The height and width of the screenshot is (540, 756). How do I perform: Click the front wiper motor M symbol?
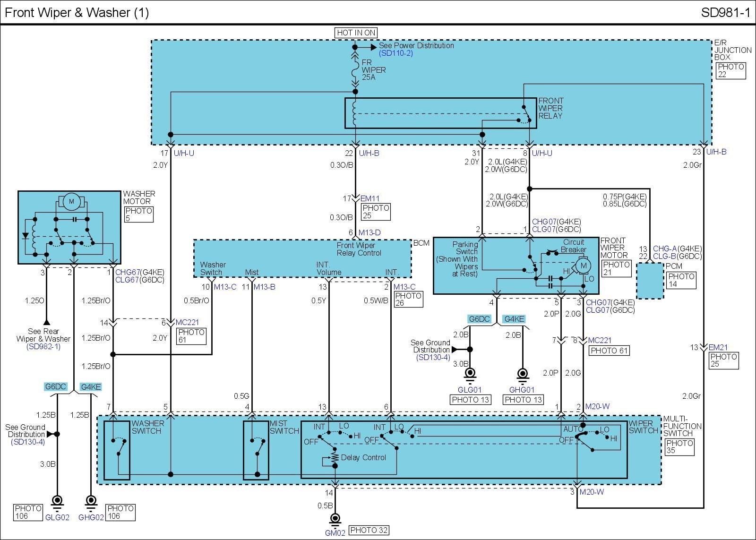[583, 266]
